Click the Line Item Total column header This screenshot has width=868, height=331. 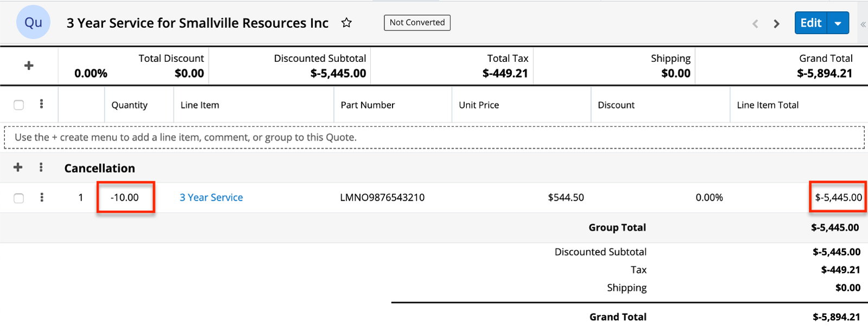click(x=767, y=105)
